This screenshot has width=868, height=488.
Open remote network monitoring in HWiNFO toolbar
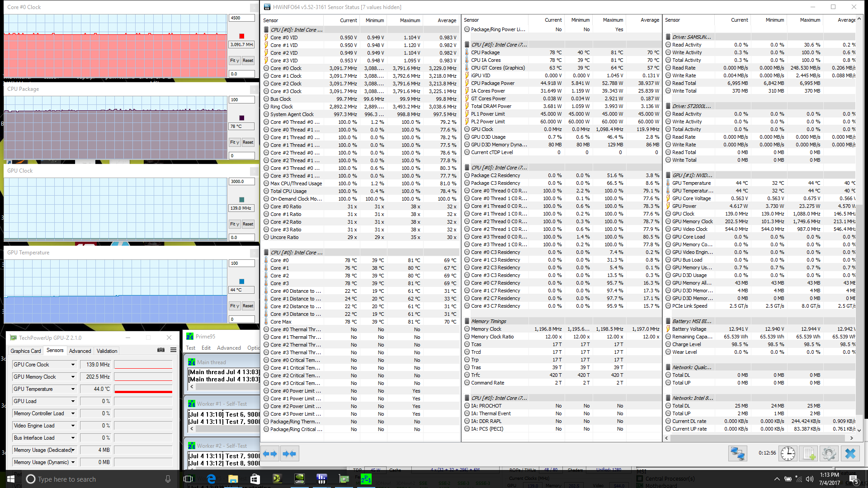[737, 453]
